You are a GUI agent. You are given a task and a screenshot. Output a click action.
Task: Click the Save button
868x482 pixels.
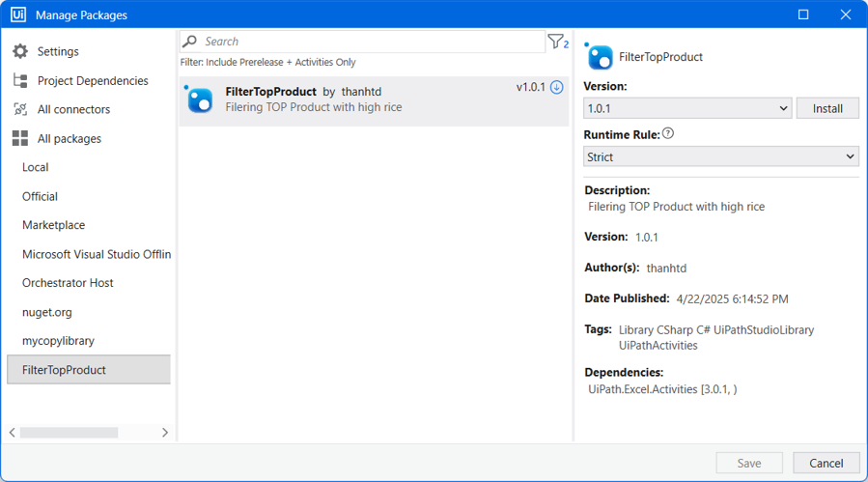pyautogui.click(x=749, y=463)
